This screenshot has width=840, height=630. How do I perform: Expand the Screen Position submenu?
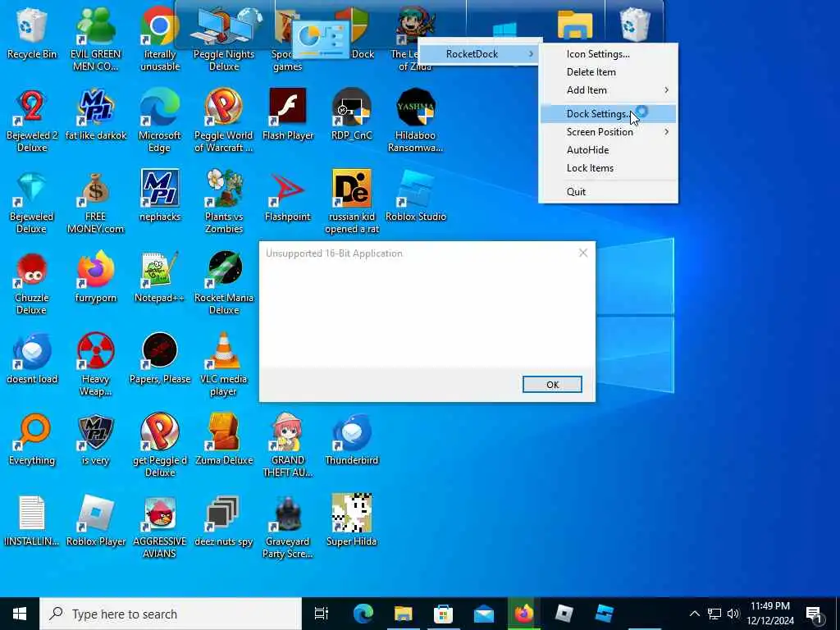tap(608, 132)
